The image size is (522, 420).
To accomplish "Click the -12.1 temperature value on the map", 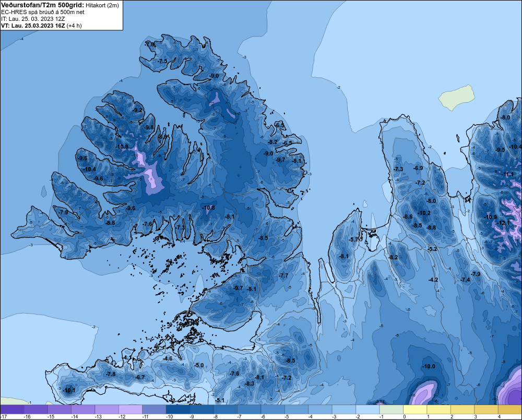I will (504, 223).
